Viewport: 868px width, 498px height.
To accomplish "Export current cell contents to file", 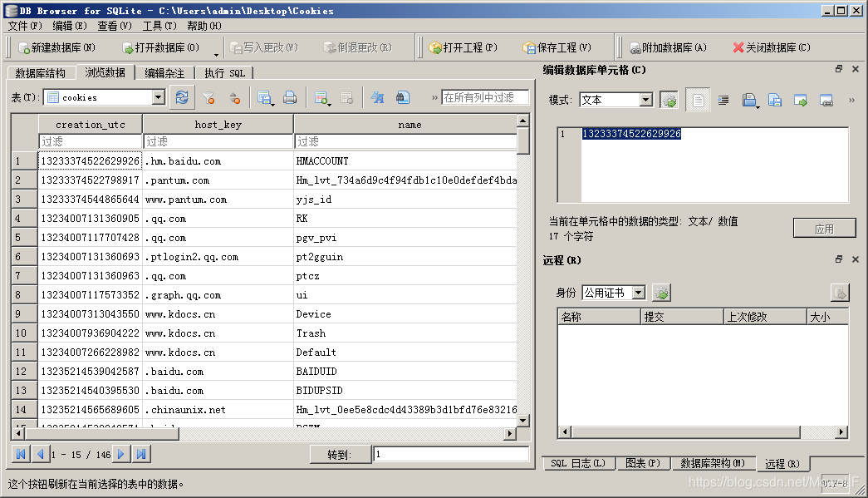I will tap(776, 98).
